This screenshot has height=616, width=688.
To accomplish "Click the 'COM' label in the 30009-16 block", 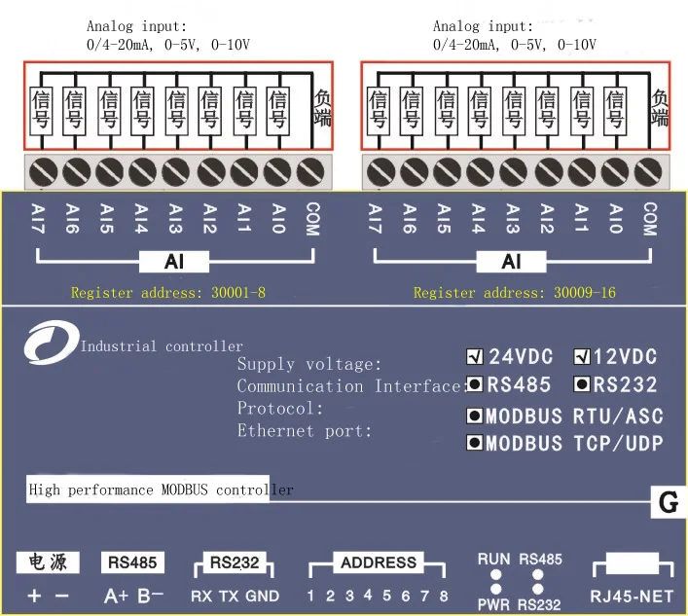I will (x=650, y=219).
